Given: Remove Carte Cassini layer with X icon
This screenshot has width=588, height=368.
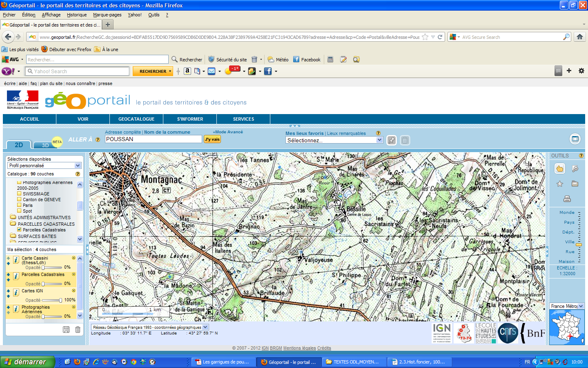Looking at the screenshot, I should tap(73, 258).
